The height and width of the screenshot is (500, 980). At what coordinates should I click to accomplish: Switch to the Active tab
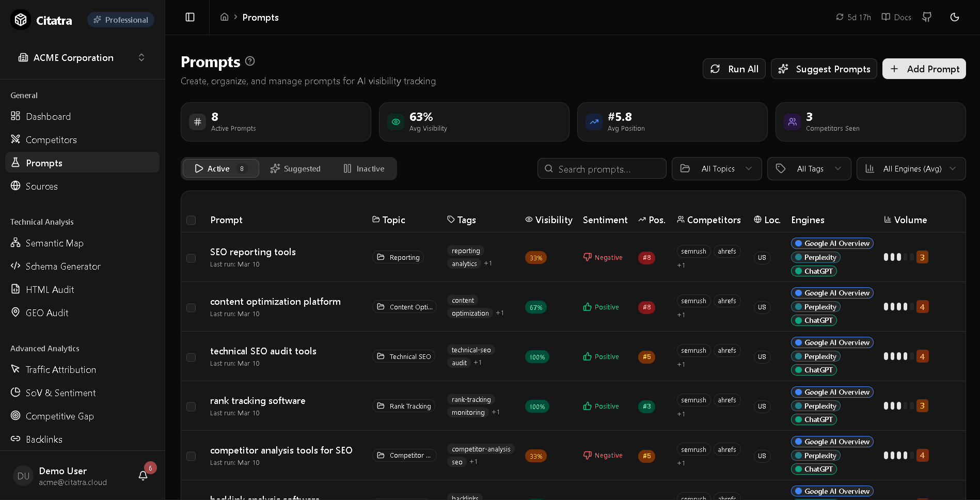pyautogui.click(x=221, y=168)
